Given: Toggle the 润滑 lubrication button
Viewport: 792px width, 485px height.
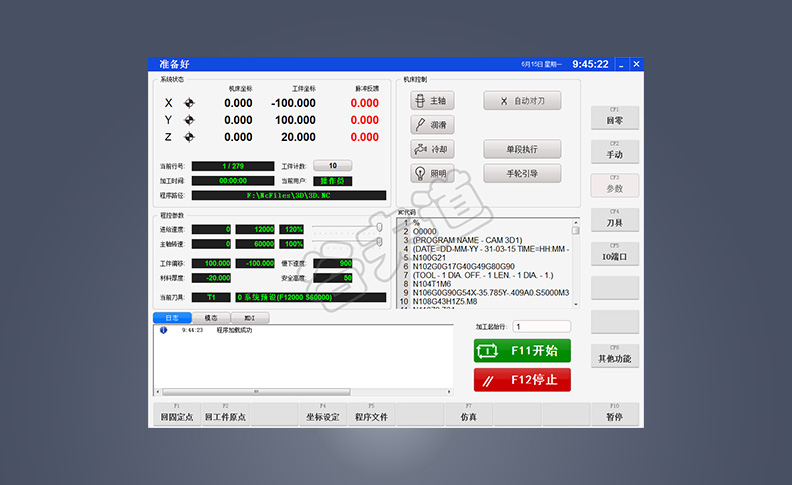Looking at the screenshot, I should 432,125.
